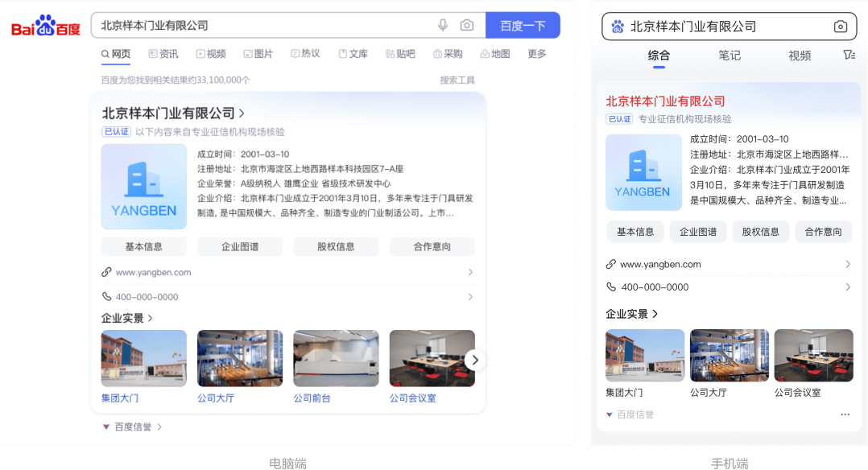868x470 pixels.
Task: Tap 企业图谱 button on mobile card
Action: [698, 232]
